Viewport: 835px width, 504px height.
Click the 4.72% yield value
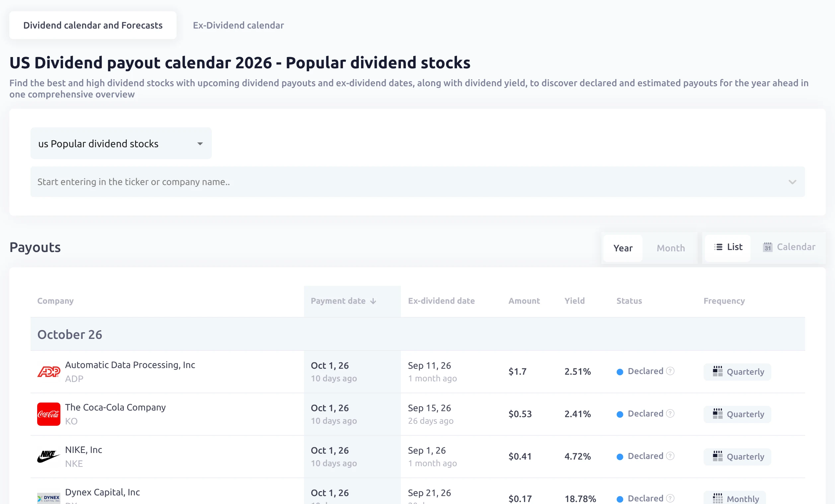(577, 457)
